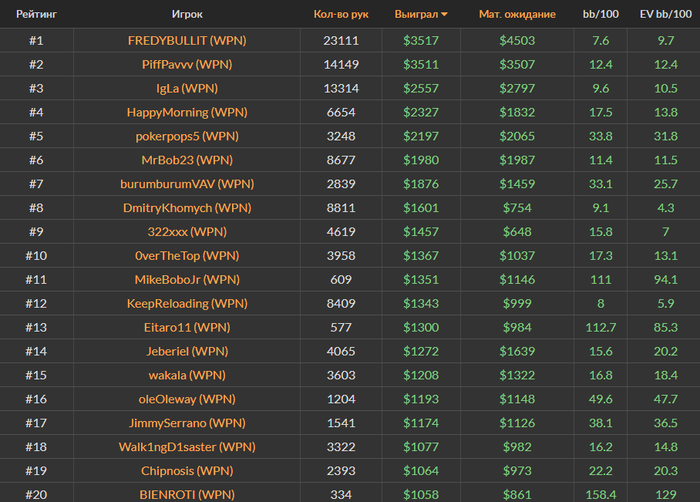This screenshot has height=502, width=700.
Task: Select bb/100 value 111
Action: click(x=600, y=280)
